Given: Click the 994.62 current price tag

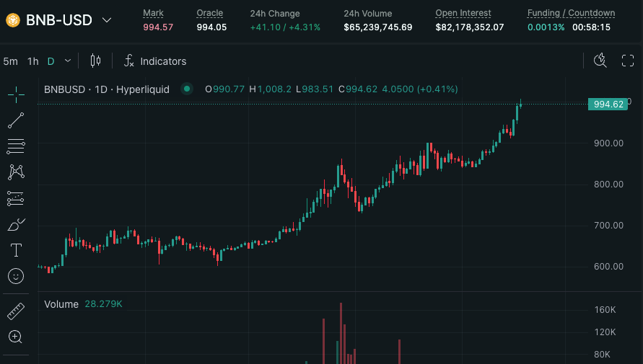Looking at the screenshot, I should point(608,105).
